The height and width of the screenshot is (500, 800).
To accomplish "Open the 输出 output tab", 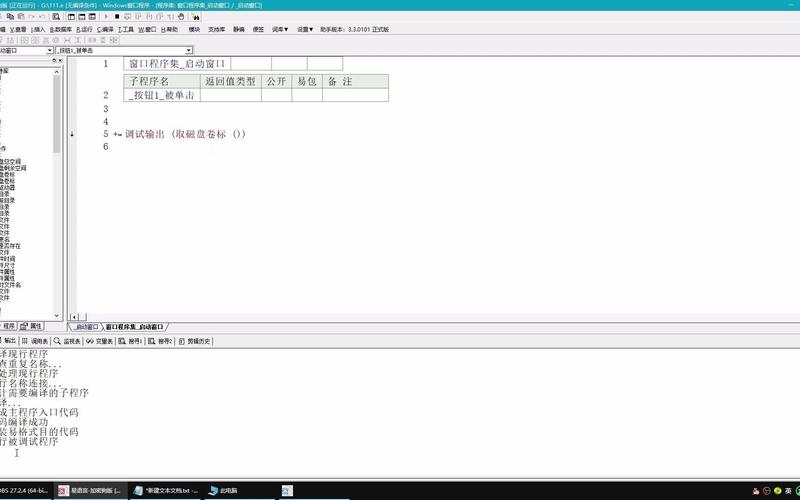I will pyautogui.click(x=9, y=341).
